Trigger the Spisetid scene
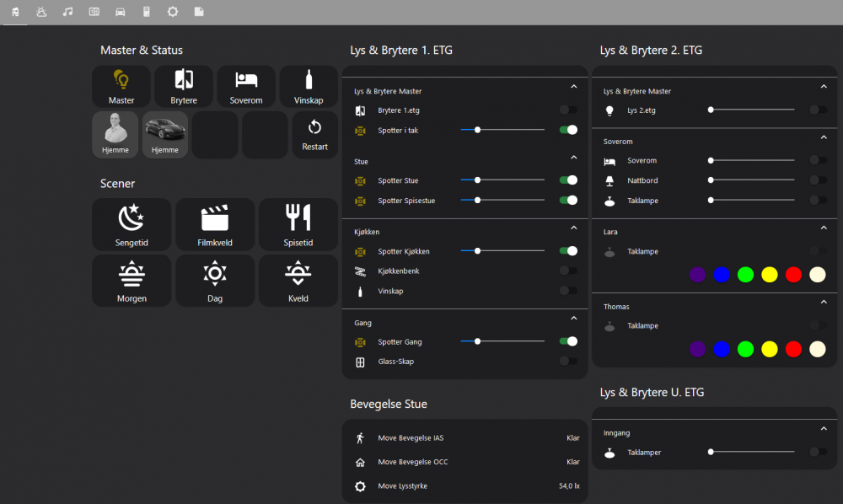Viewport: 843px width, 504px height. 298,224
